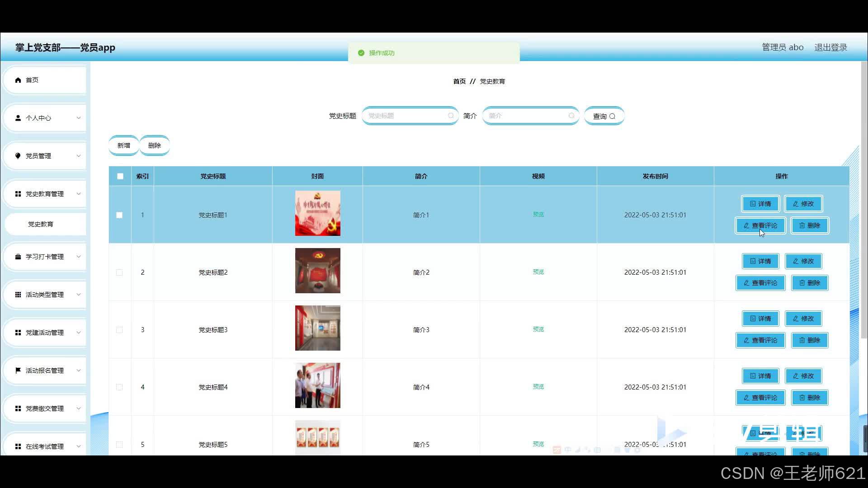Click the 退出登录 link
This screenshot has width=868, height=488.
(x=830, y=47)
